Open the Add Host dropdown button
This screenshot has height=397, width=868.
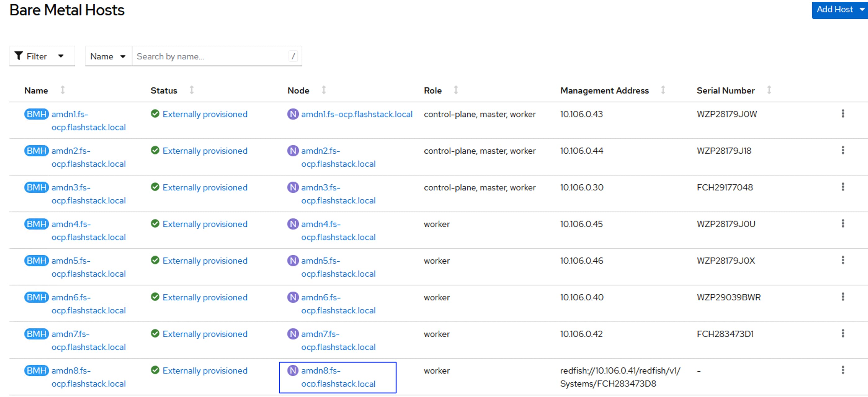pos(839,9)
